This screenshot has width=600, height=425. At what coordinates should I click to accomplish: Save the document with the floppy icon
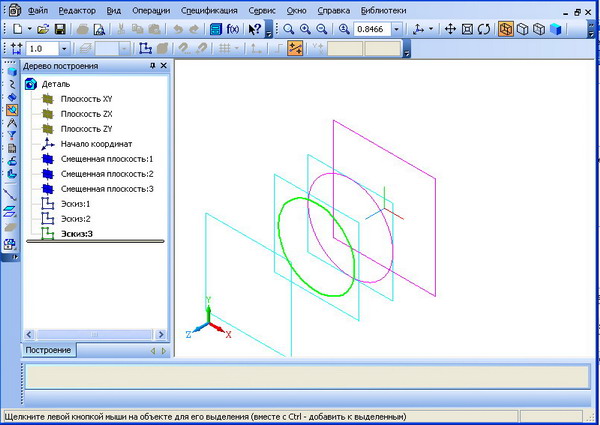coord(60,29)
